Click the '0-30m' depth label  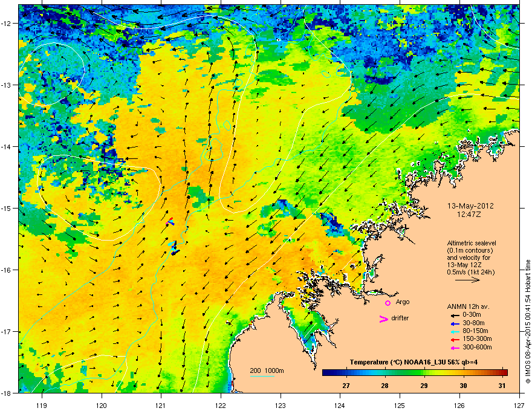472,315
